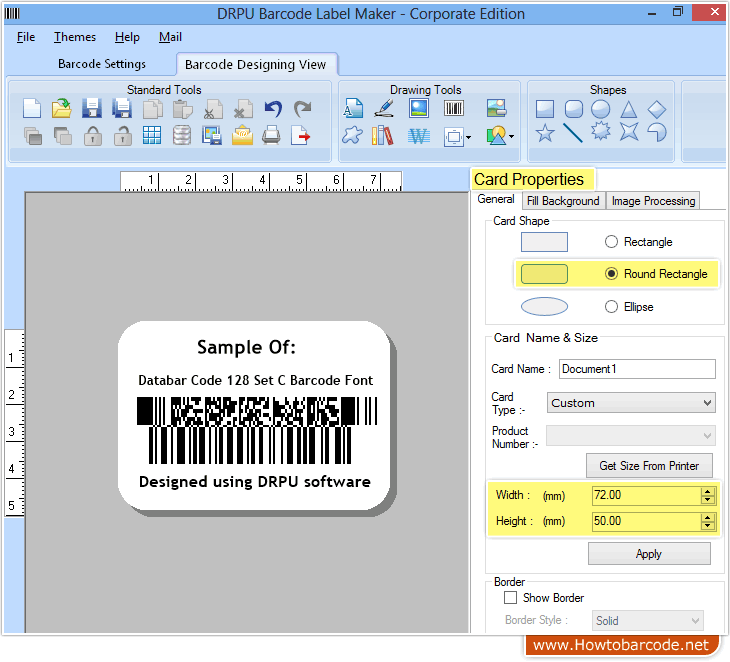Click the New document icon

[32, 108]
